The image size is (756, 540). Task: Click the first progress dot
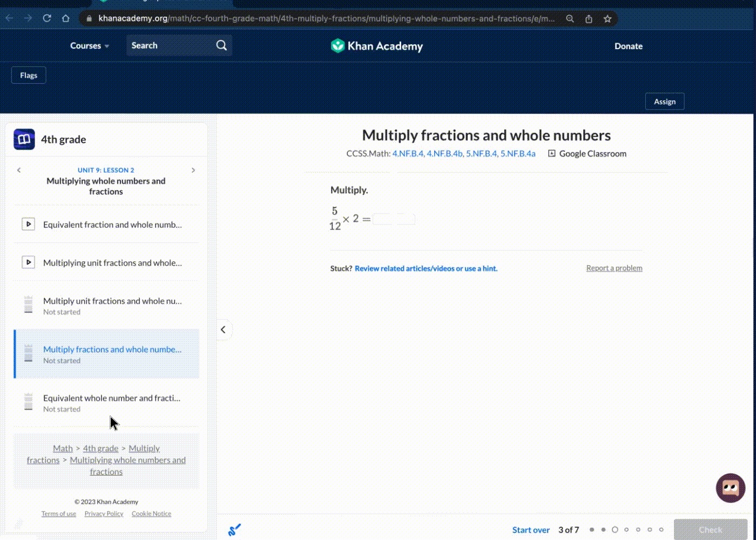click(592, 530)
